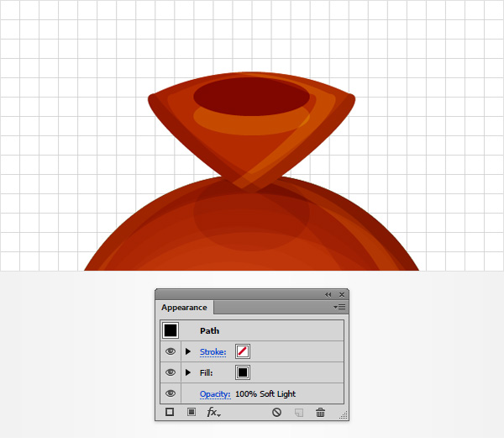Hide the Stroke attribute visibility eye
504x438 pixels.
coord(171,351)
